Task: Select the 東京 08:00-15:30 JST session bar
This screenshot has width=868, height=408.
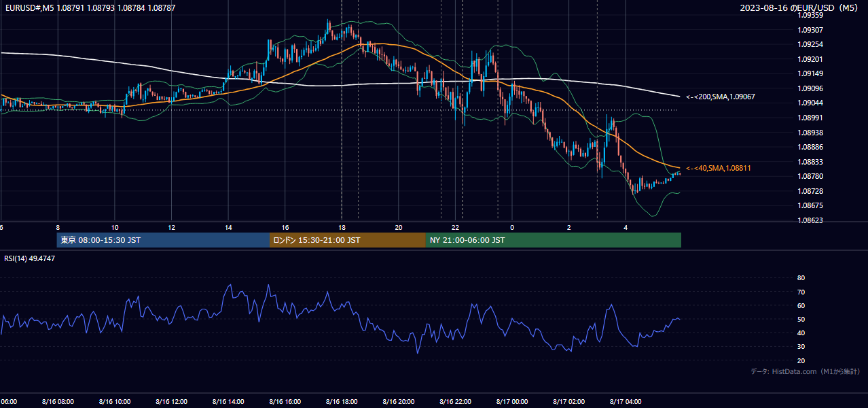Action: [x=163, y=240]
